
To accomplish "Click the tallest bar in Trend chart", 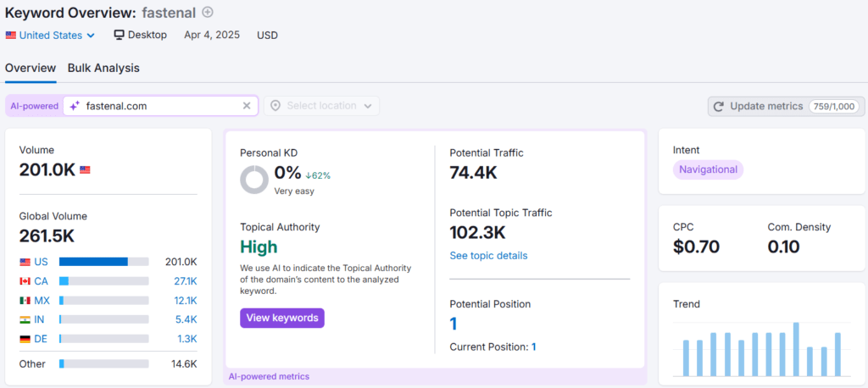I will point(796,349).
